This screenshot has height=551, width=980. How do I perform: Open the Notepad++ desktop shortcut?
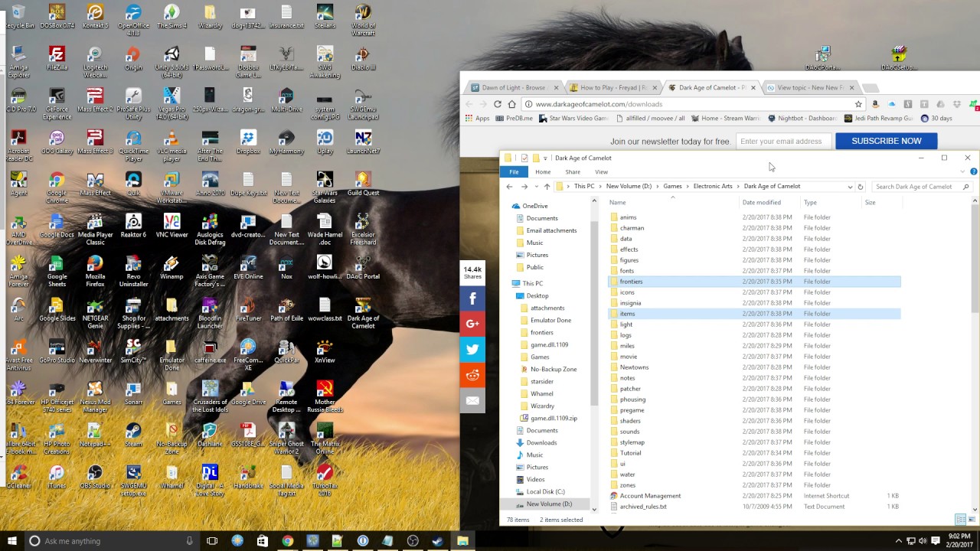point(95,435)
